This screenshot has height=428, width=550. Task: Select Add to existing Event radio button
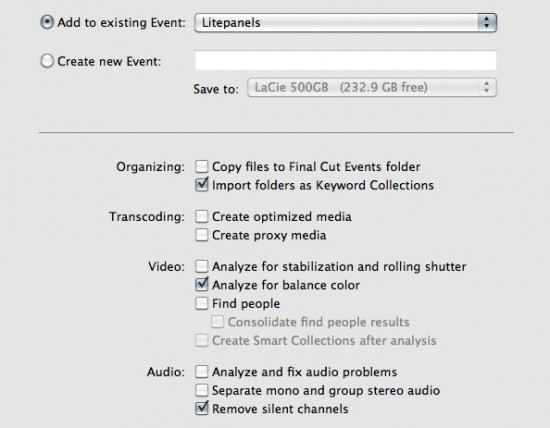(x=47, y=22)
